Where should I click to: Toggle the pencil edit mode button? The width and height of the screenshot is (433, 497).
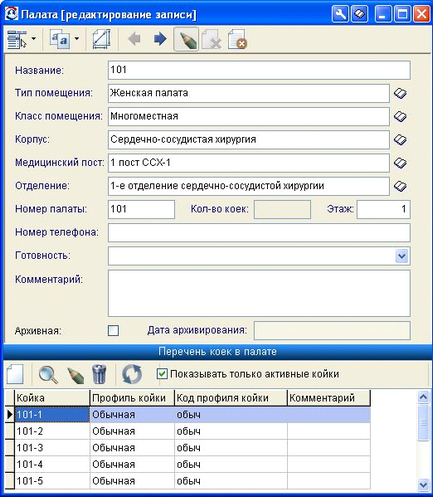point(186,39)
